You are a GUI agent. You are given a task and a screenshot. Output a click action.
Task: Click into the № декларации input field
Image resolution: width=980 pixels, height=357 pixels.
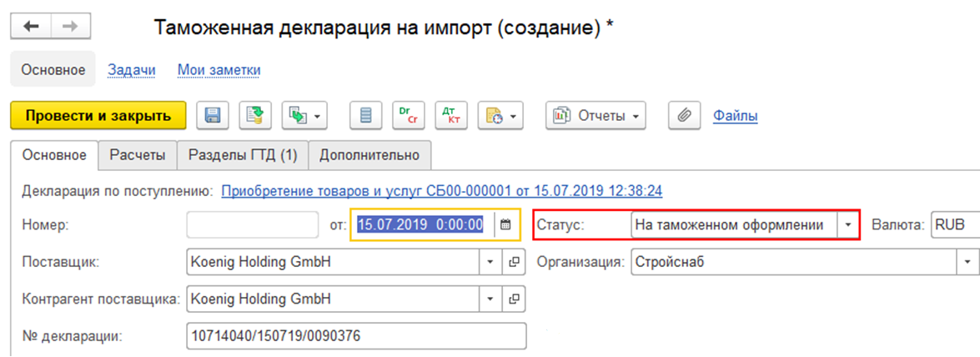pos(356,336)
